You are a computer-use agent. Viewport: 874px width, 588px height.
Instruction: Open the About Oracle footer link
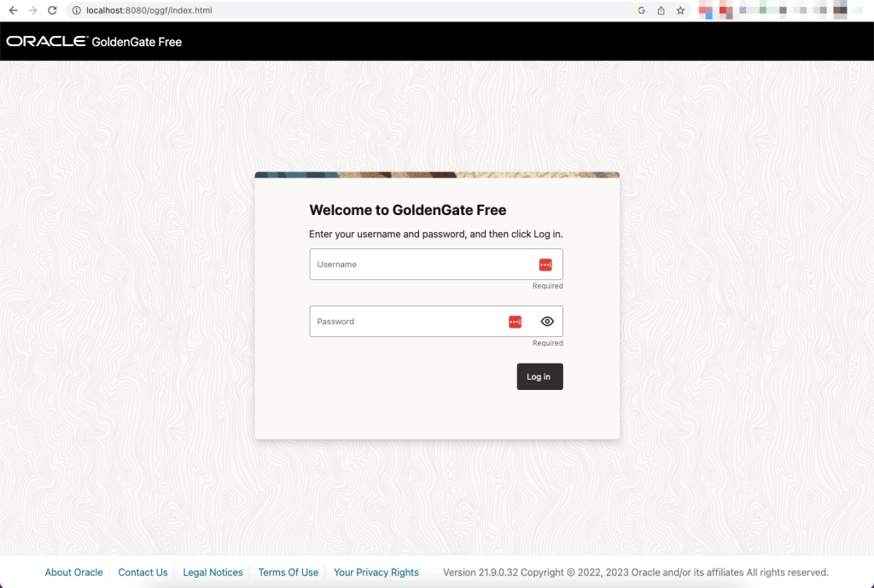click(73, 573)
